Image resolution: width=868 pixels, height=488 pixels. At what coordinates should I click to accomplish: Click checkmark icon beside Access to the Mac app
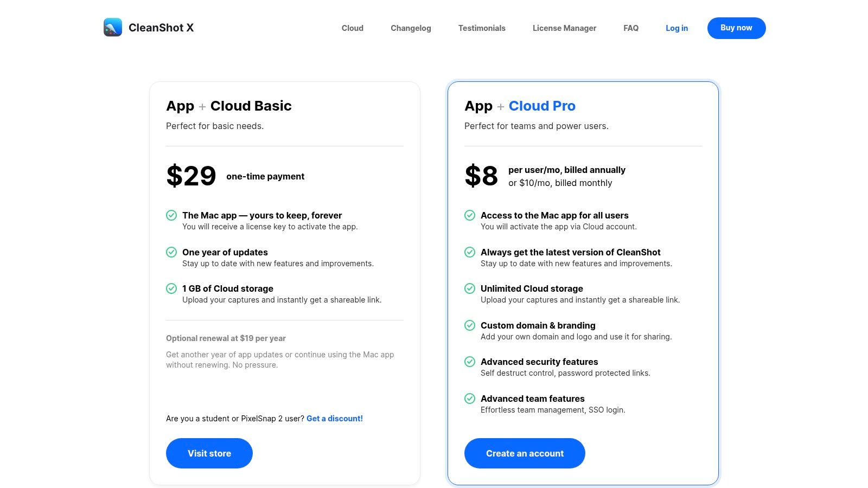coord(470,215)
